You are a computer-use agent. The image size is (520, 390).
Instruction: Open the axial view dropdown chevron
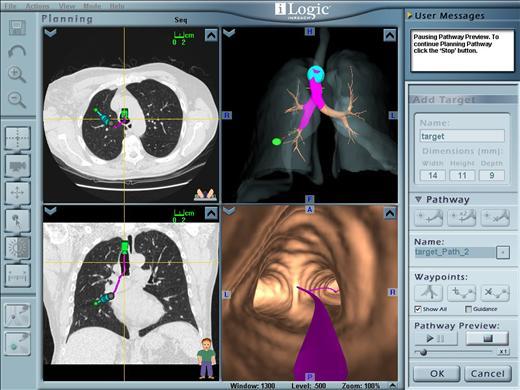click(51, 33)
